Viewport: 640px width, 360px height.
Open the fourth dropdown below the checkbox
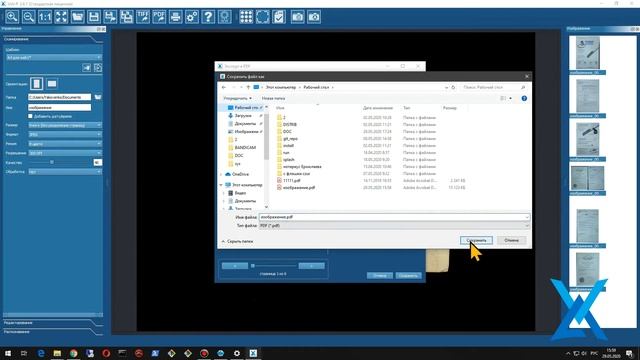coord(65,153)
